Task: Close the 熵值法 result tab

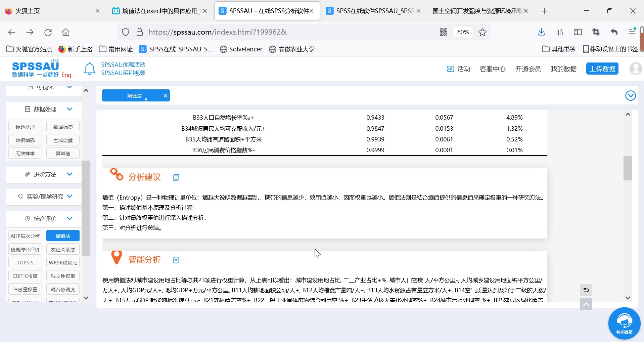Action: pyautogui.click(x=165, y=96)
